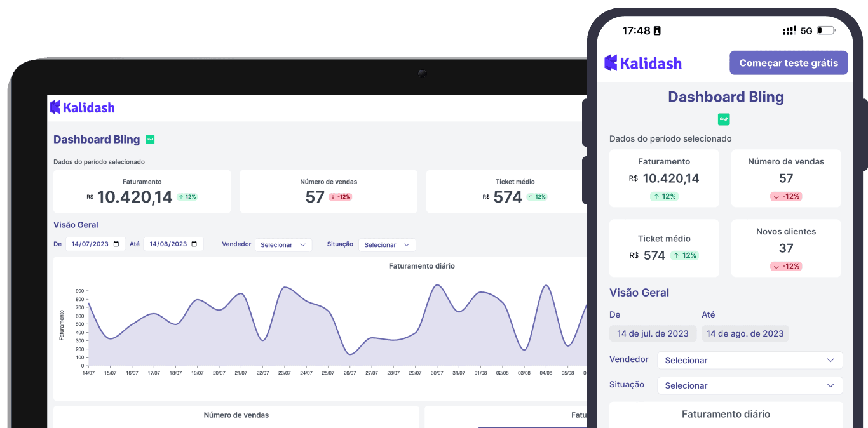Click the 01/08 x-axis label on the laptop chart
Image resolution: width=868 pixels, height=428 pixels.
point(480,373)
